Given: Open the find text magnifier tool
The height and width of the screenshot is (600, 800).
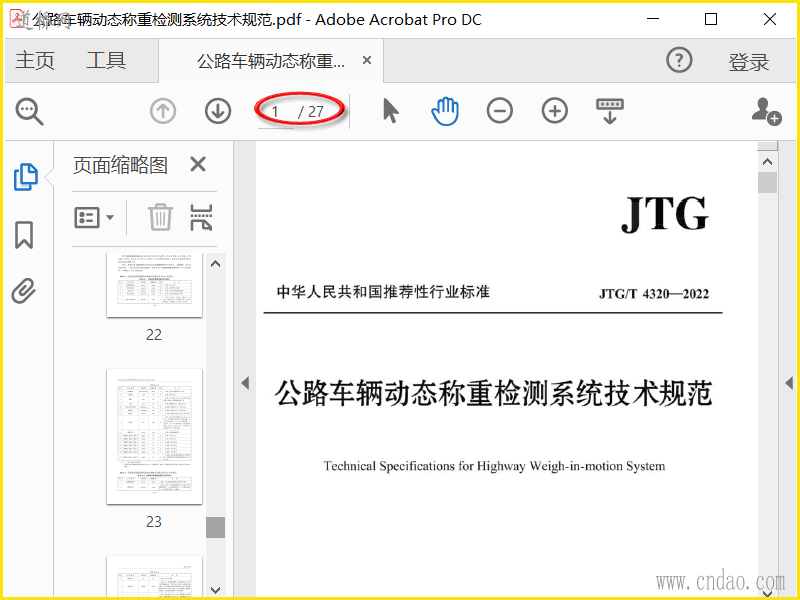Looking at the screenshot, I should pos(29,111).
